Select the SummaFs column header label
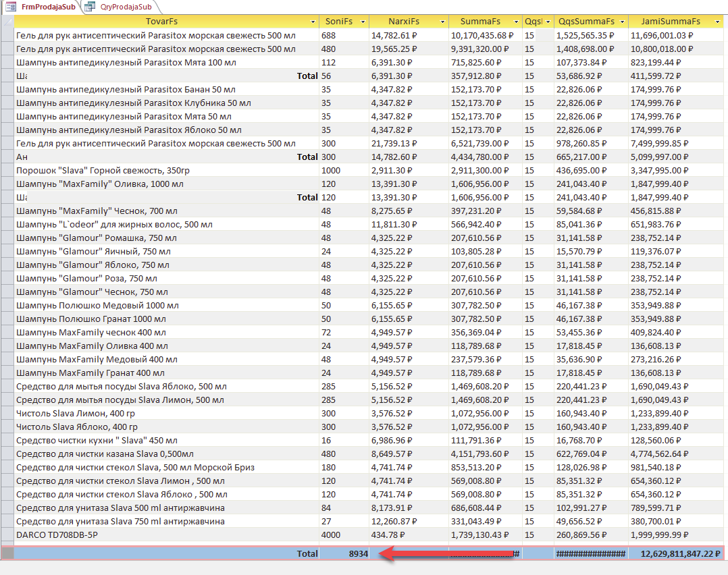Image resolution: width=728 pixels, height=575 pixels. coord(481,22)
